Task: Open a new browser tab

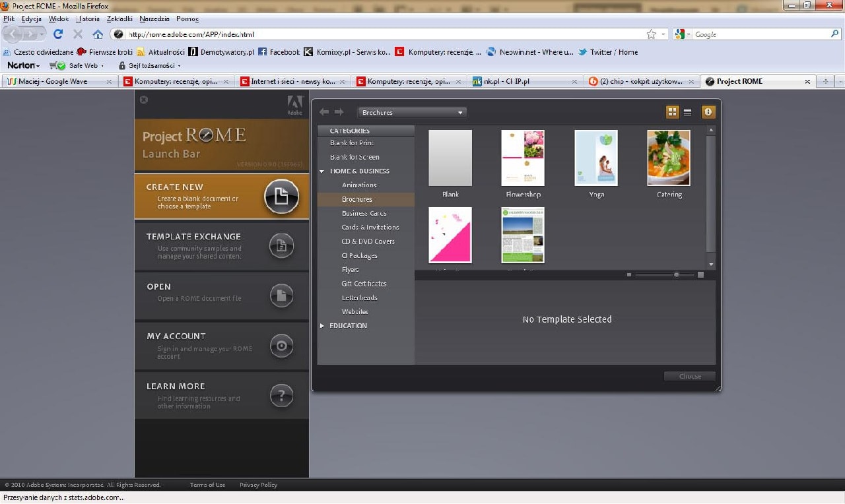Action: tap(824, 81)
